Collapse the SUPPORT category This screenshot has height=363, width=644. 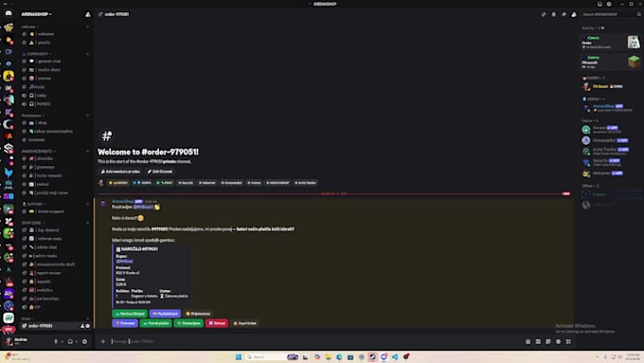coord(34,204)
